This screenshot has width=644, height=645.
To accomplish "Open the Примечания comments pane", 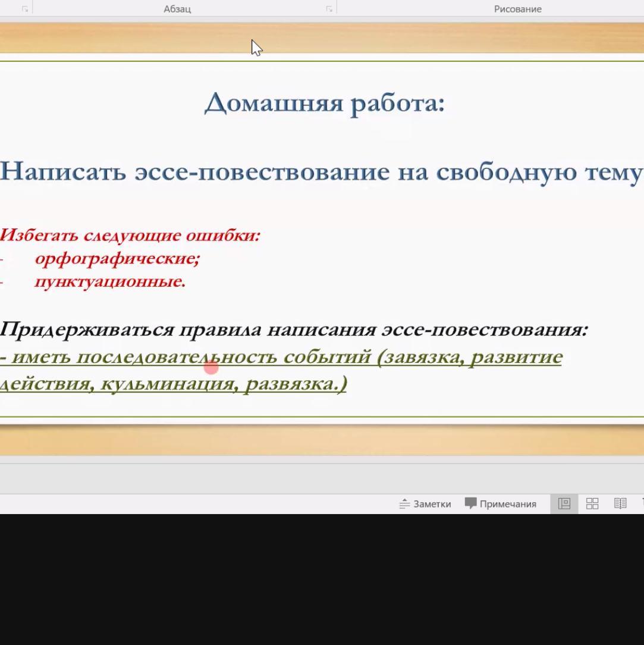I will [501, 503].
